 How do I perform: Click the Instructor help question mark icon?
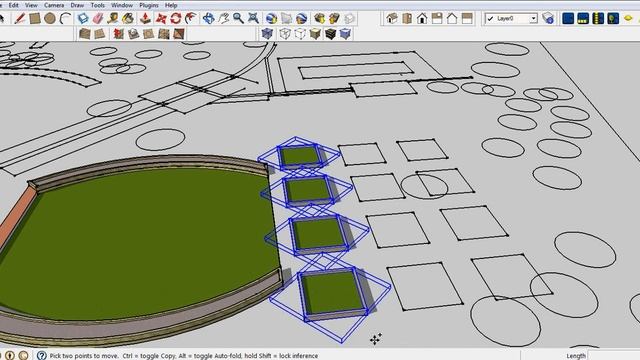pyautogui.click(x=41, y=355)
